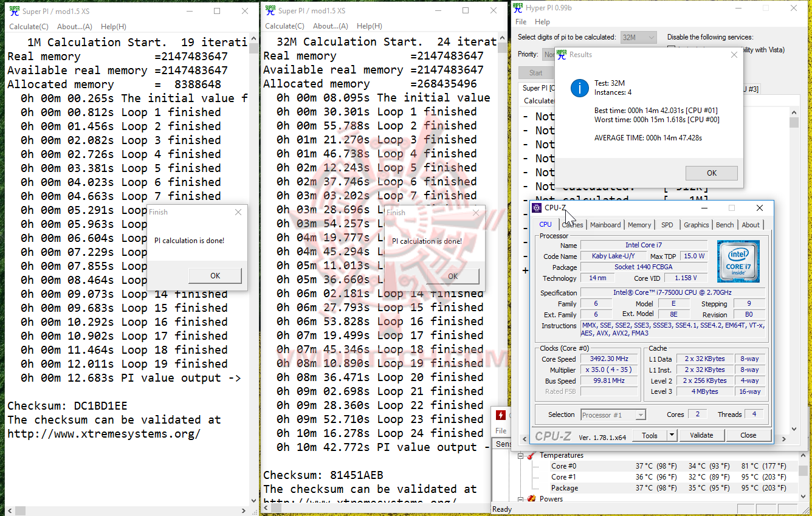
Task: Click the blue info icon in the Results dialog
Action: point(579,88)
